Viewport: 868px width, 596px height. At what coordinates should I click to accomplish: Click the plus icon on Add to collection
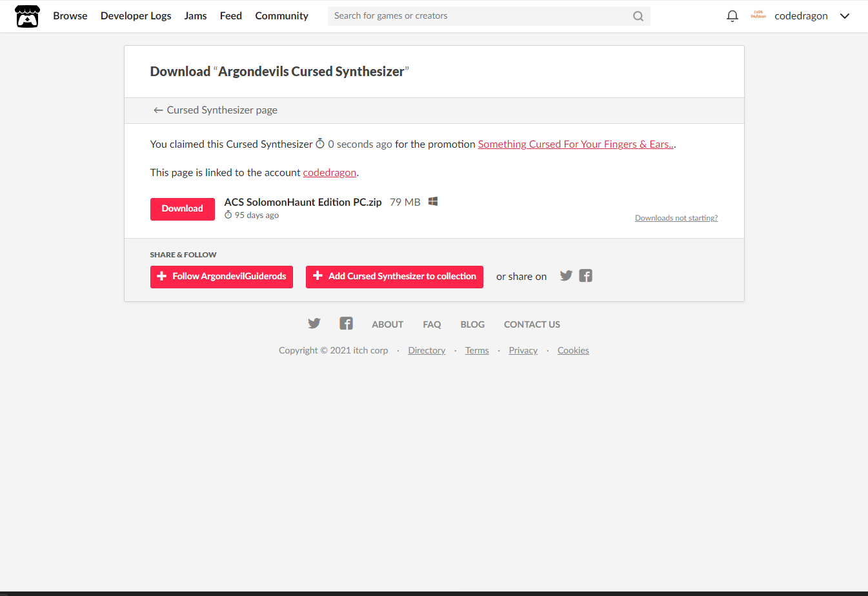pyautogui.click(x=318, y=276)
